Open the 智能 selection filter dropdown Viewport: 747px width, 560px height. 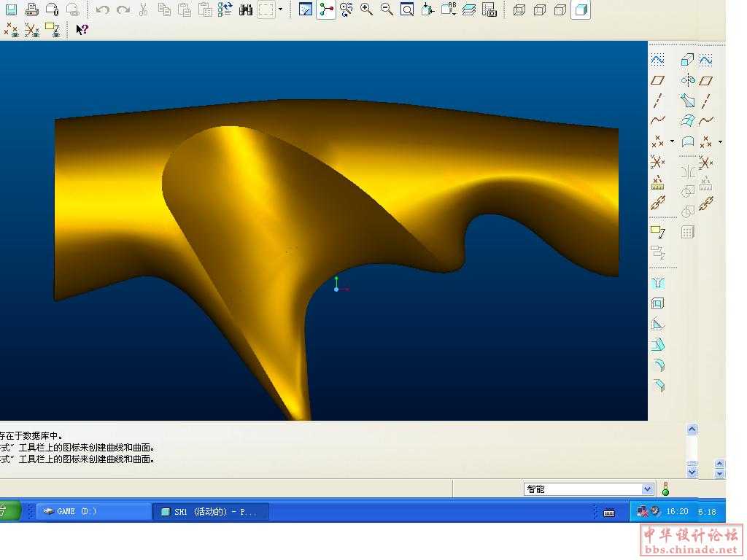pyautogui.click(x=647, y=489)
